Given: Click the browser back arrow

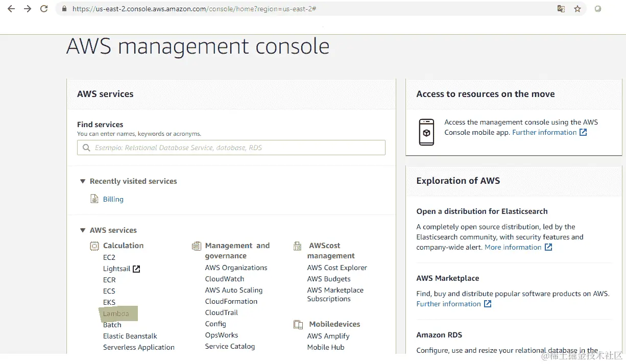Looking at the screenshot, I should [x=11, y=9].
